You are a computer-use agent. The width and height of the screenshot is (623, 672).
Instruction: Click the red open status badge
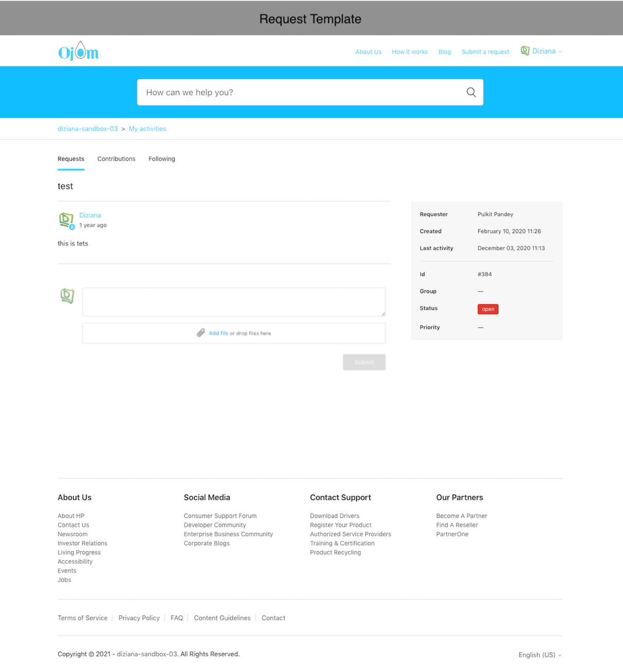[x=488, y=309]
